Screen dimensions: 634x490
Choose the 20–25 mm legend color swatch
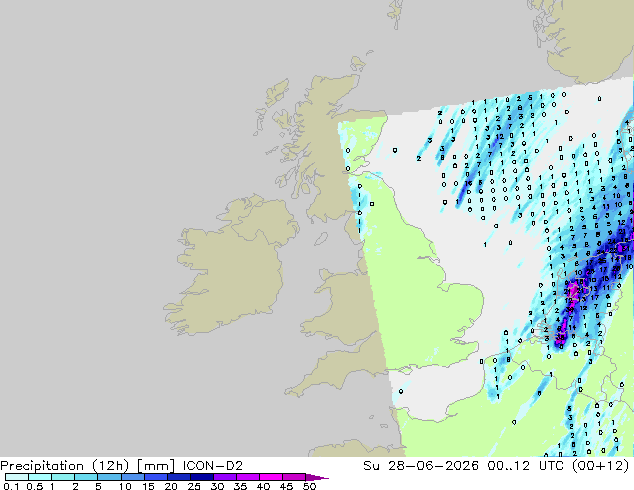coord(178,477)
